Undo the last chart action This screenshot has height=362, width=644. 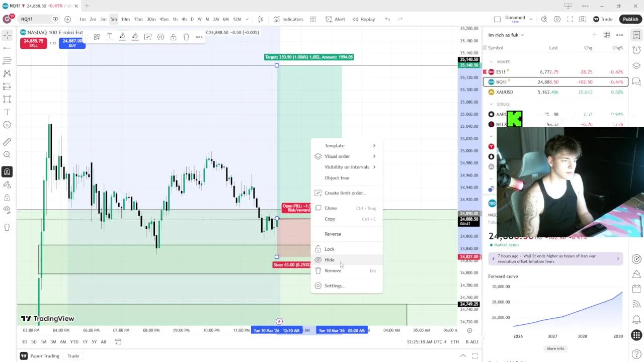click(387, 19)
